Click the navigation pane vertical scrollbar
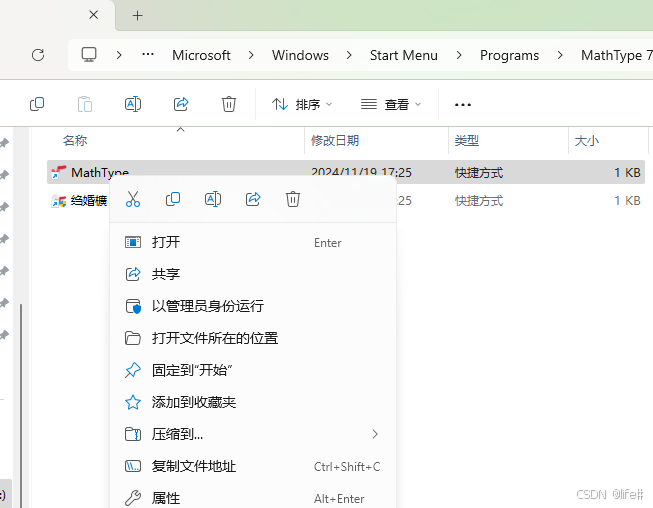The width and height of the screenshot is (653, 508). pos(20,406)
